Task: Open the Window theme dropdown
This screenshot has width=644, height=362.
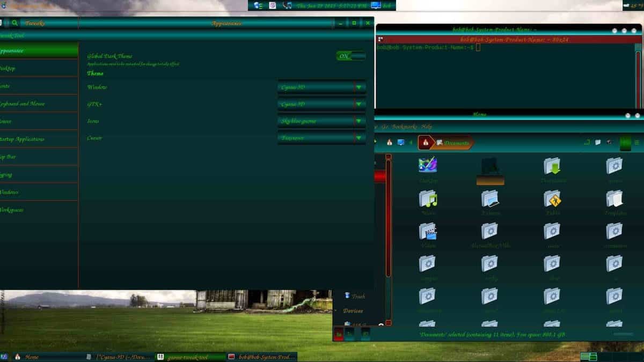Action: click(322, 87)
